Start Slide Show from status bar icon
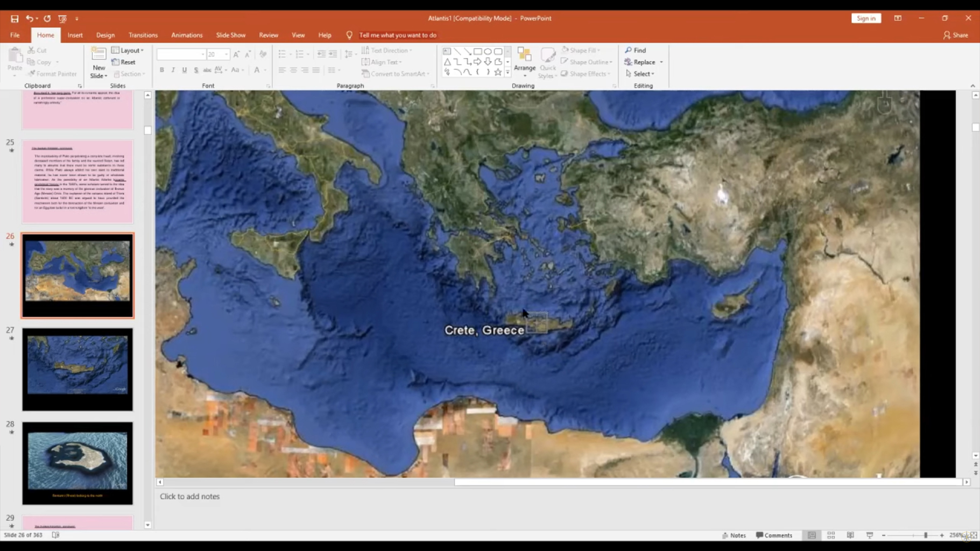 click(x=870, y=535)
